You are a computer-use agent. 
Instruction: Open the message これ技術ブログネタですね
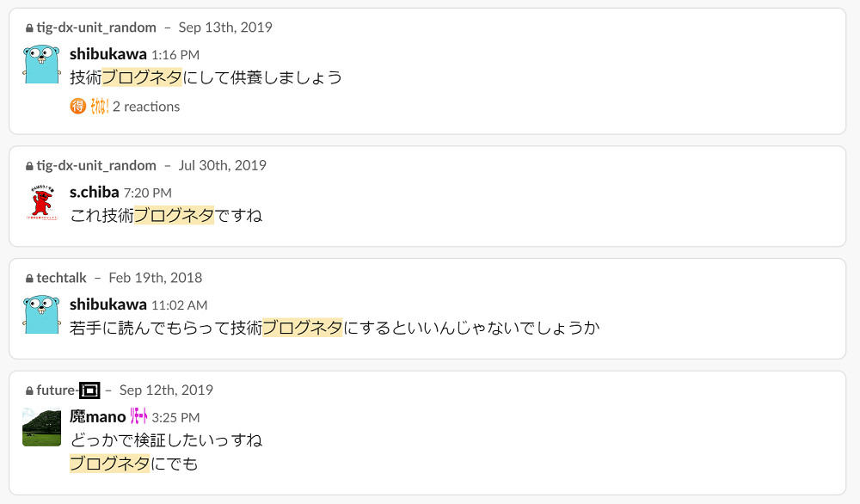166,216
